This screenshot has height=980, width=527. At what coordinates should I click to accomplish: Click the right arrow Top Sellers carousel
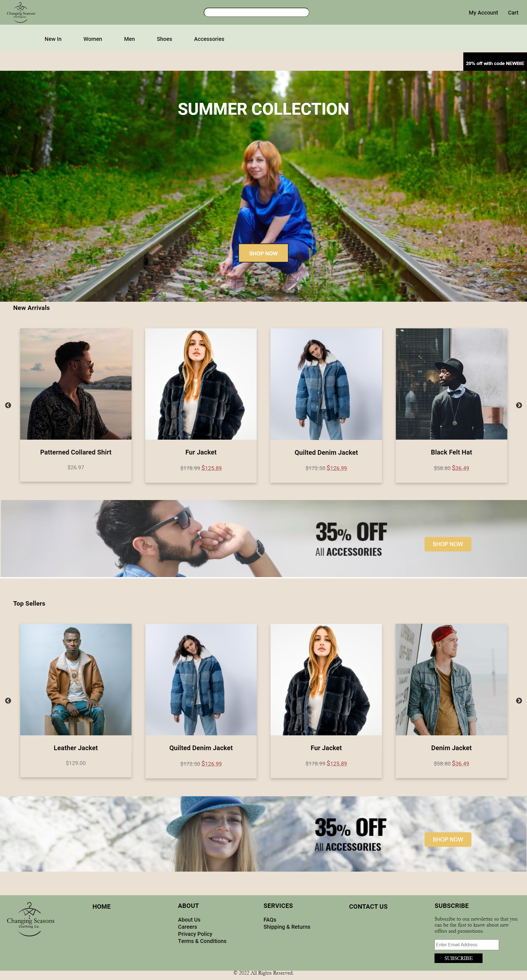[519, 701]
